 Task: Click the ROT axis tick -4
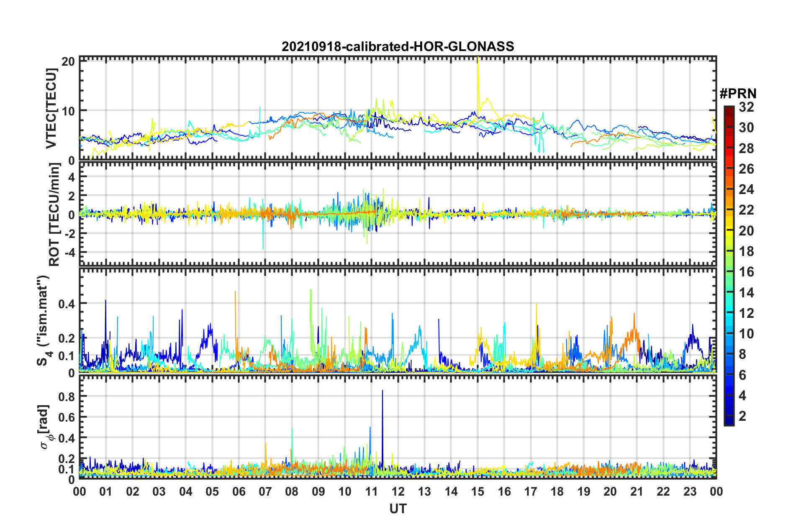pos(69,252)
